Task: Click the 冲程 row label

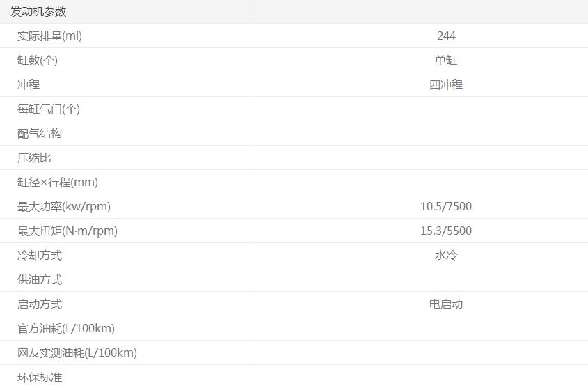Action: click(29, 85)
